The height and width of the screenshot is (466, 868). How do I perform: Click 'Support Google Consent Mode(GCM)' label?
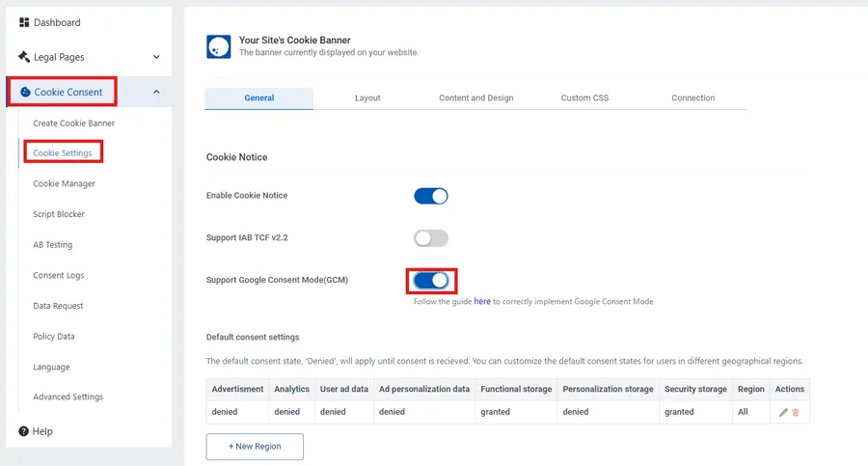(277, 280)
